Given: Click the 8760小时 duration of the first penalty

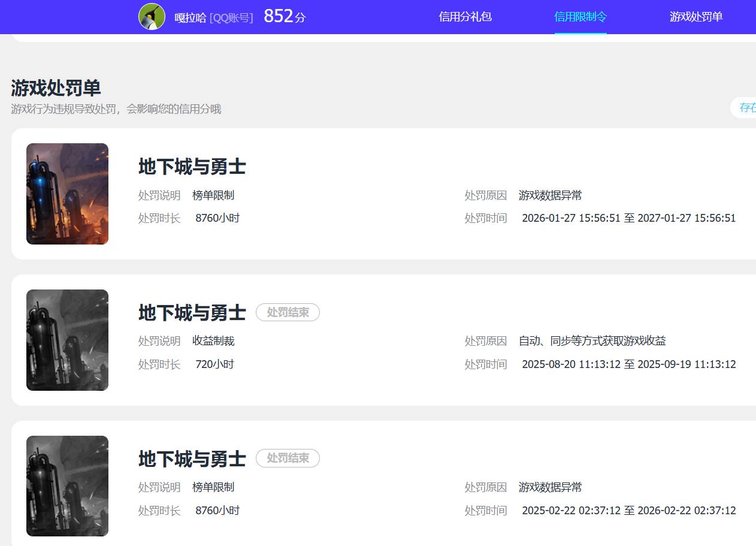Looking at the screenshot, I should point(218,218).
